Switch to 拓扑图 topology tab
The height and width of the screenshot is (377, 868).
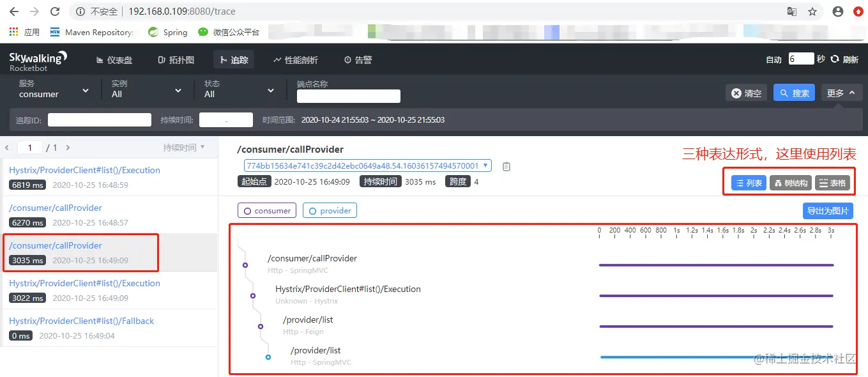tap(176, 60)
